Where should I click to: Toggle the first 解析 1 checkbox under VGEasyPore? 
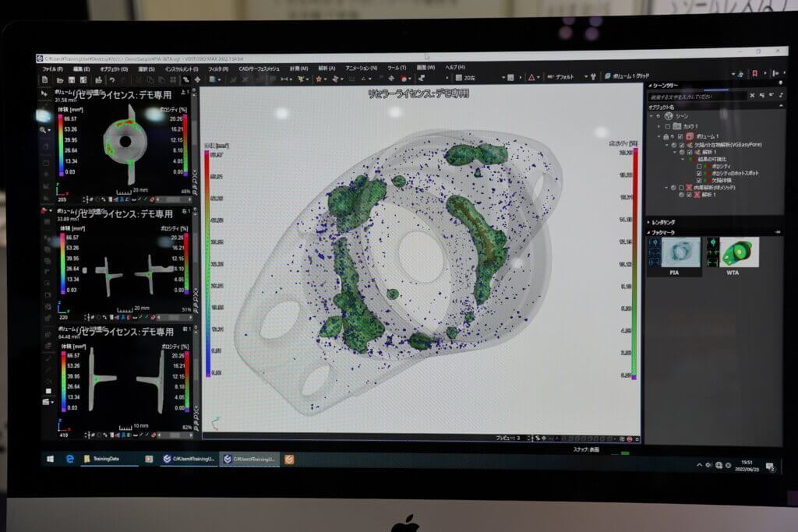(x=690, y=152)
